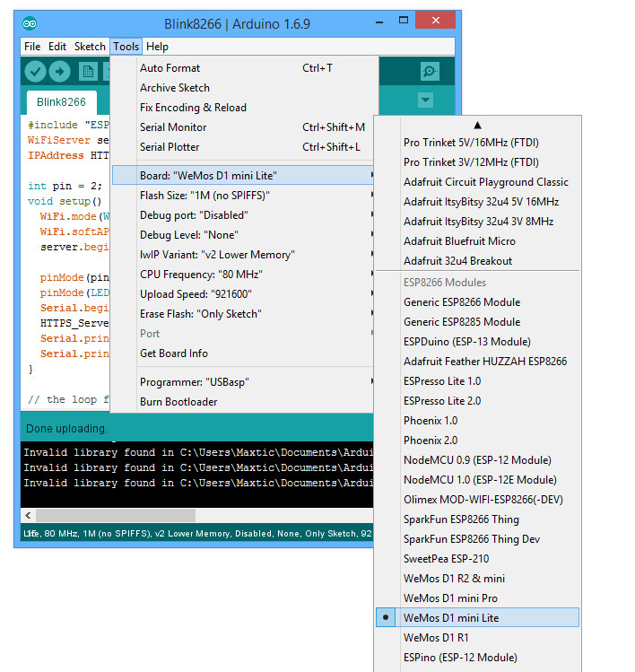Select ESPDuino (ESP-13 Module)
Image resolution: width=635 pixels, height=672 pixels.
pyautogui.click(x=477, y=342)
